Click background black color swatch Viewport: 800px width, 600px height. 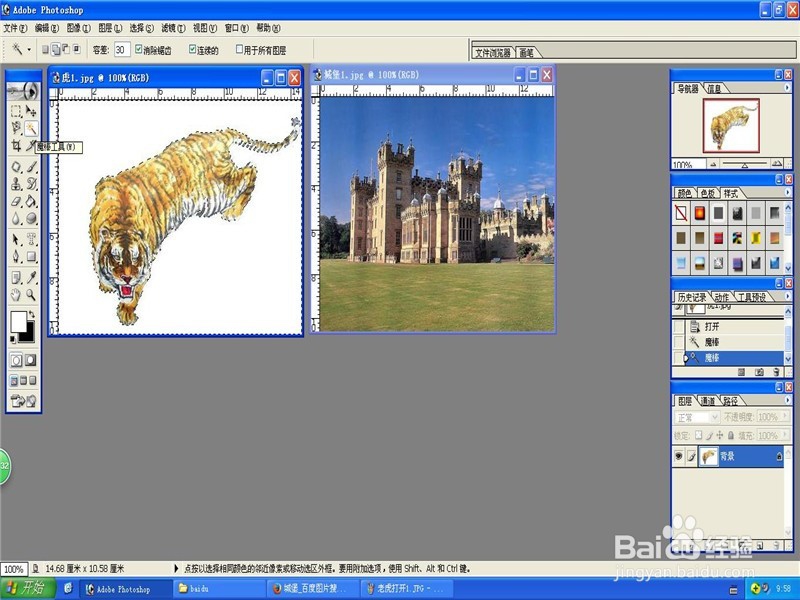[x=28, y=335]
